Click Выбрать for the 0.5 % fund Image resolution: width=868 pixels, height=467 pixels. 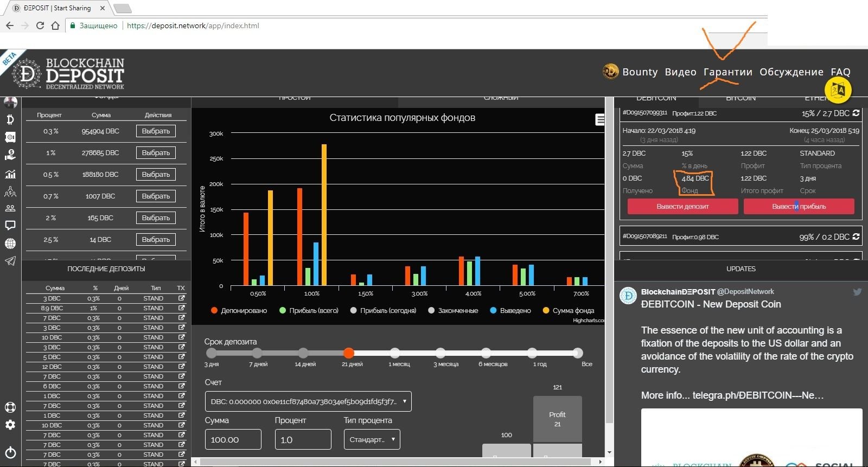click(x=156, y=174)
